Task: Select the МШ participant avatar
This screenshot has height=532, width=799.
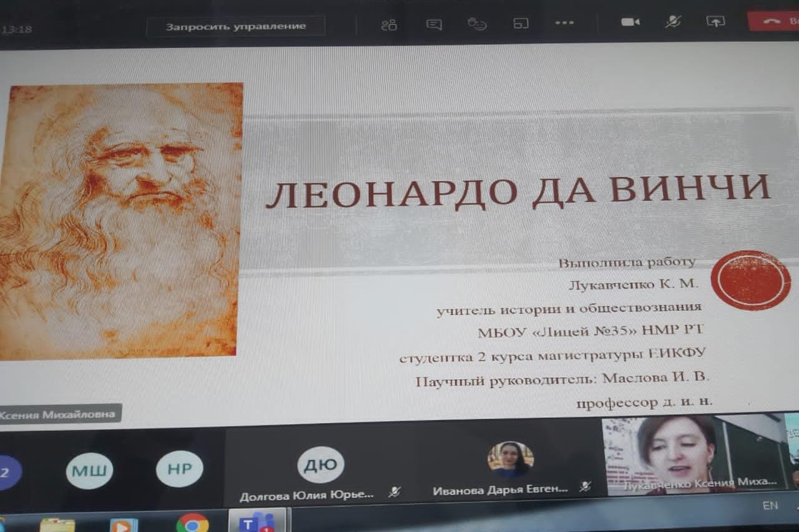Action: [x=90, y=470]
